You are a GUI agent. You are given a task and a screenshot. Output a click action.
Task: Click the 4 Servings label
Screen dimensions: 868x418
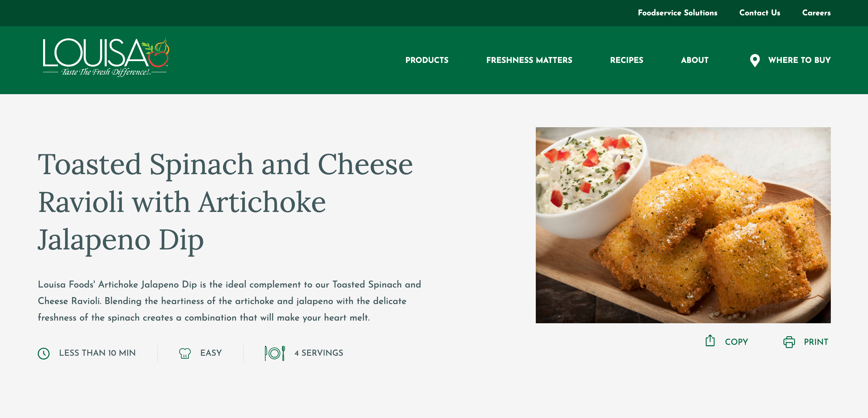click(x=319, y=353)
